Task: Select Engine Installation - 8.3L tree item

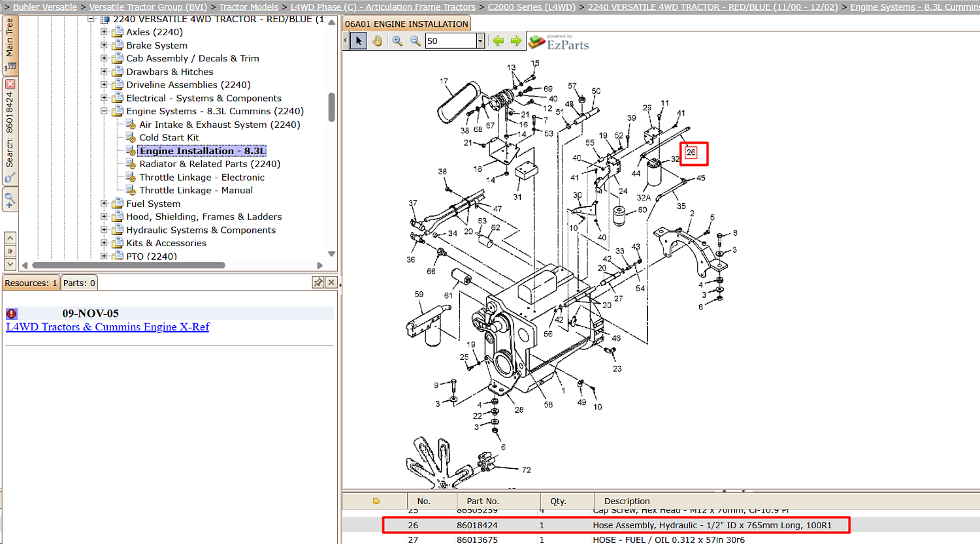Action: coord(203,151)
